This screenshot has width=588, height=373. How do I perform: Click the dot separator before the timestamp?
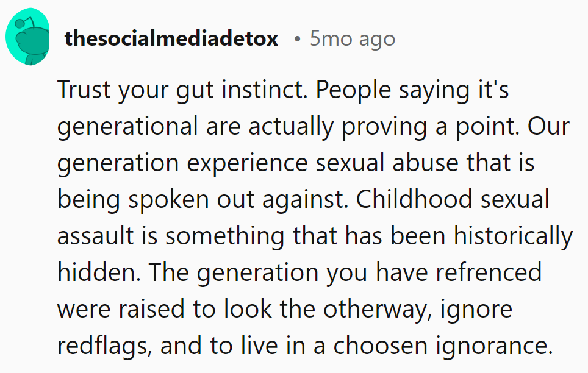pyautogui.click(x=296, y=40)
